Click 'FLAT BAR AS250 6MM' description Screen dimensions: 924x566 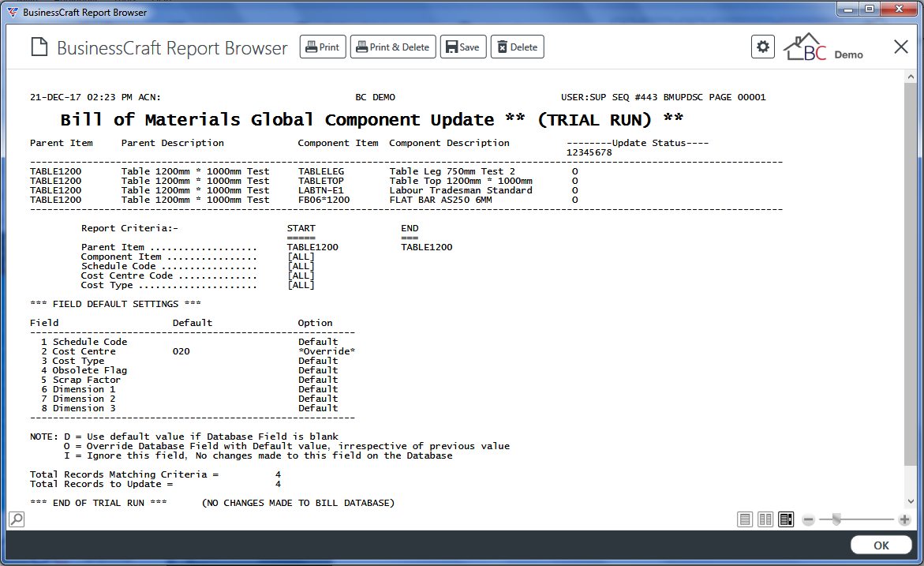tap(441, 200)
